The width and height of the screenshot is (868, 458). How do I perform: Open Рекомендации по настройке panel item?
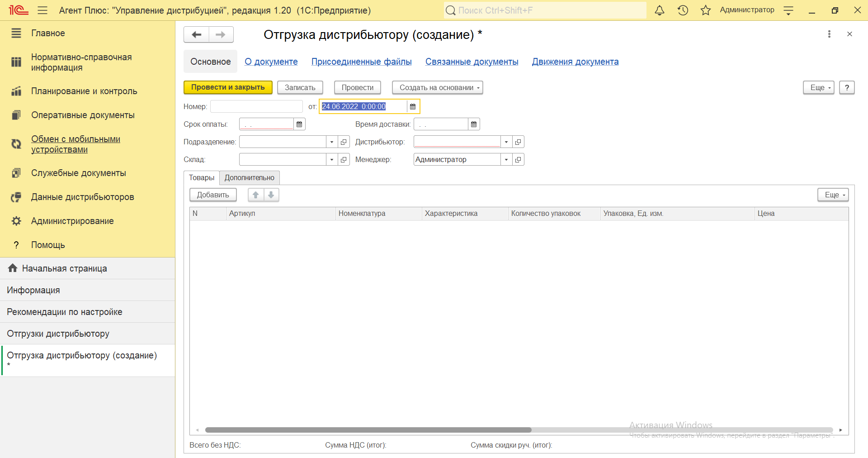[x=88, y=312]
